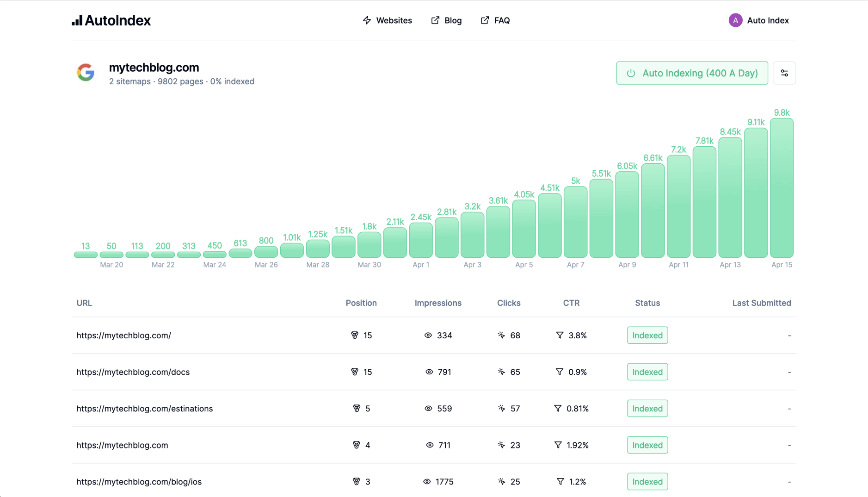Click the Last Submitted column header
The image size is (868, 497).
761,303
